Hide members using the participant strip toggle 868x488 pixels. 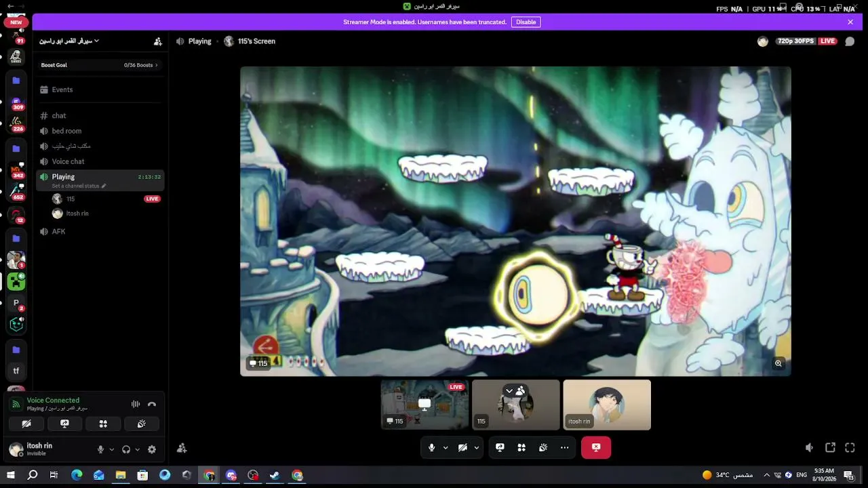[515, 390]
